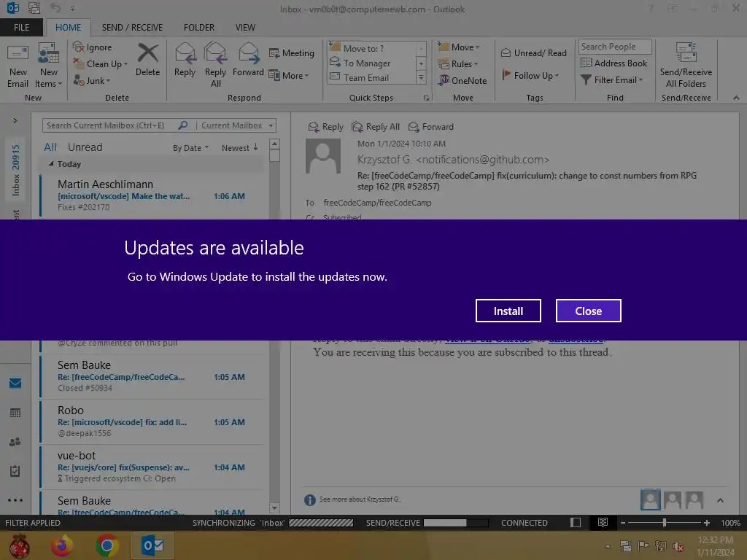Open the By Date sort dropdown
The width and height of the screenshot is (747, 560).
(x=190, y=148)
